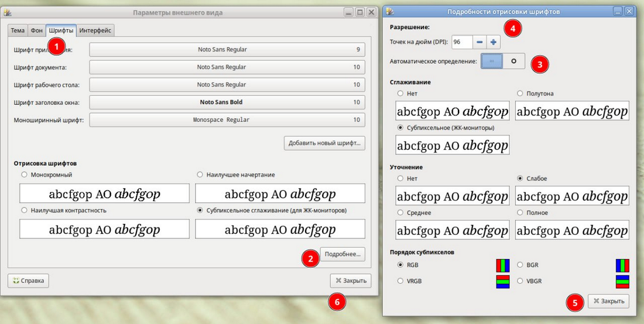
Task: Switch to the Интерфейс tab
Action: click(95, 30)
